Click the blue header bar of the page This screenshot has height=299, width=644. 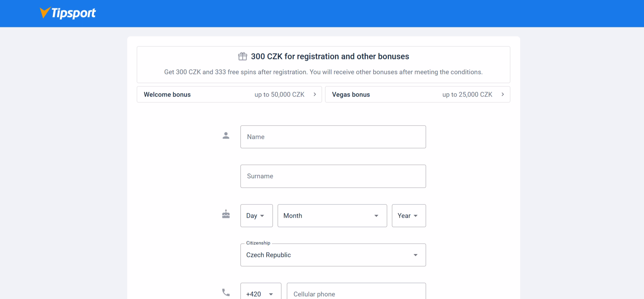pos(322,13)
